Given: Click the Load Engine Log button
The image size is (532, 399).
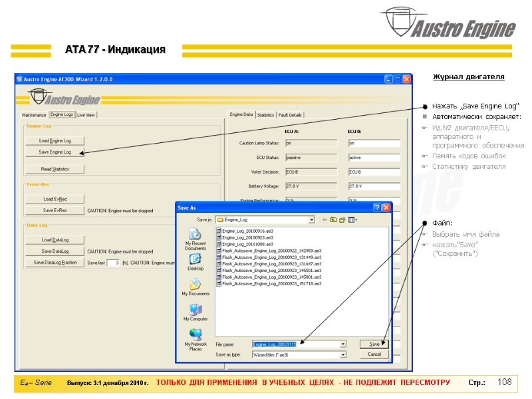Looking at the screenshot, I should pos(55,141).
